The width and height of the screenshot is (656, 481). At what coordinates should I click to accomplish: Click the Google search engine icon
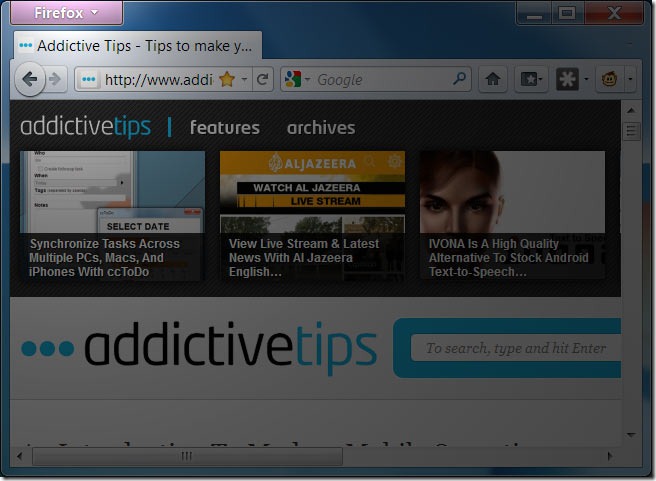[293, 79]
